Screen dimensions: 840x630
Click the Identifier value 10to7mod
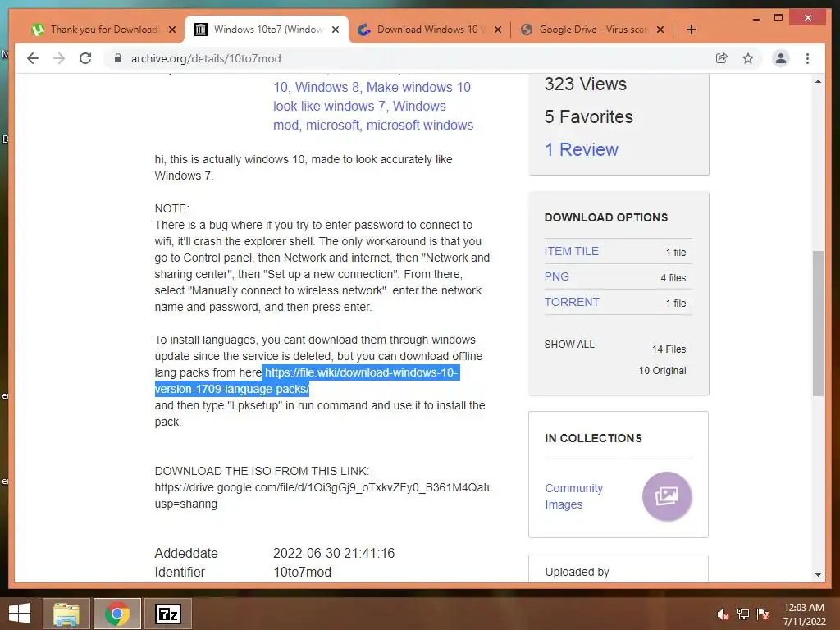click(x=302, y=572)
